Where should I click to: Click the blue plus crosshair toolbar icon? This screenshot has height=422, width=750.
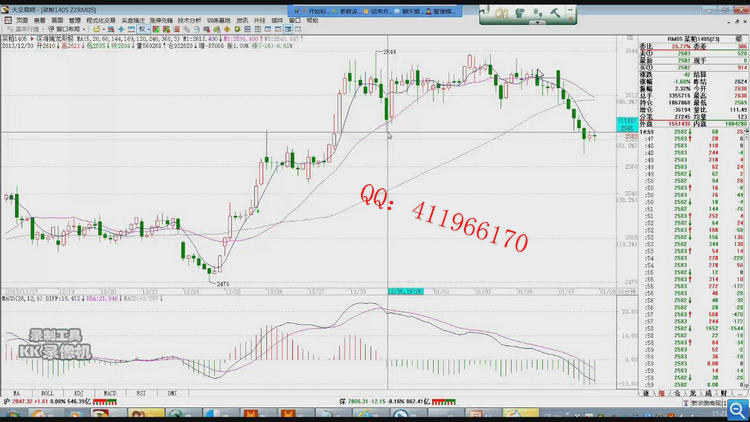pos(121,29)
